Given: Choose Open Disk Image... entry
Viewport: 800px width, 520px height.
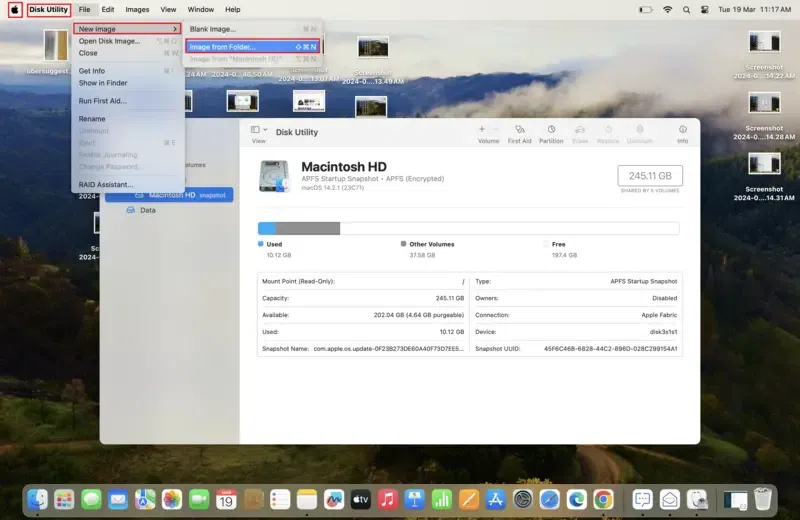Looking at the screenshot, I should click(x=127, y=41).
